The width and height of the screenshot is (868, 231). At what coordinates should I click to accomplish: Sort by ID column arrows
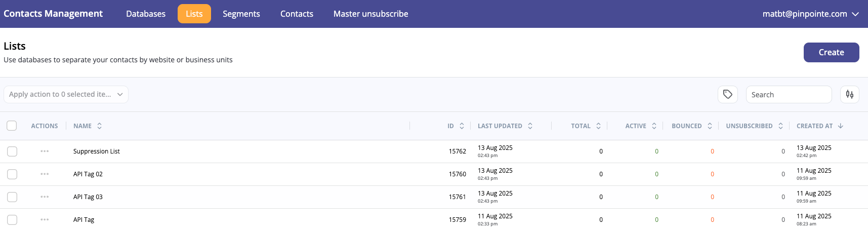pos(462,126)
